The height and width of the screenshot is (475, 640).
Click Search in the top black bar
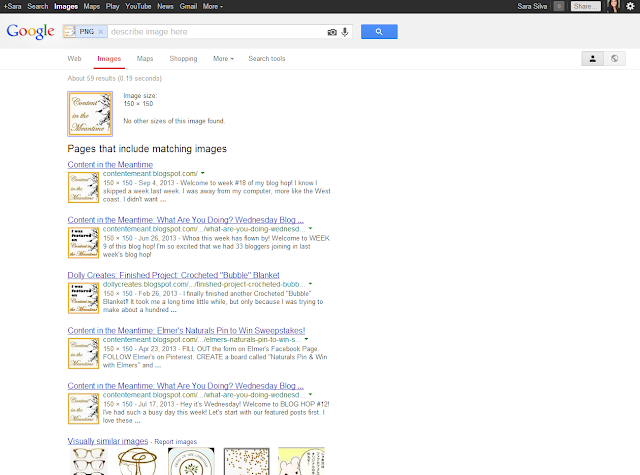pos(38,6)
